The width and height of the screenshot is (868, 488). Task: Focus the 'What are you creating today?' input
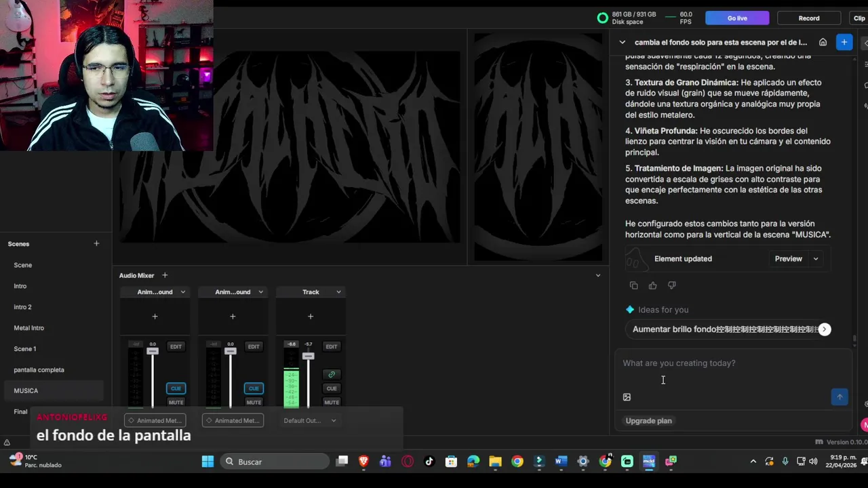[733, 363]
